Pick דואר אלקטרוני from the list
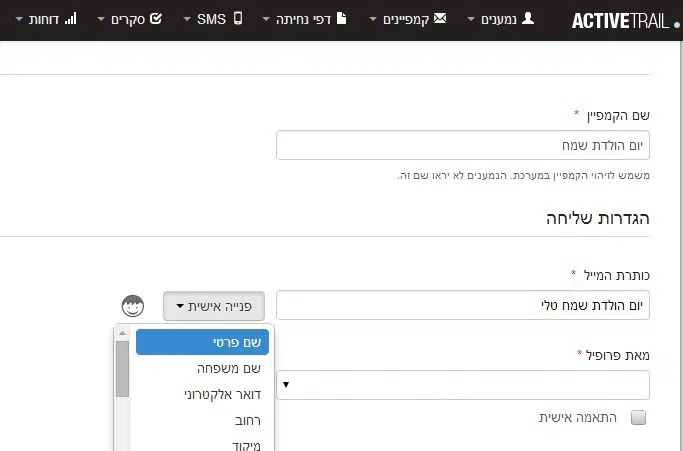 coord(202,394)
